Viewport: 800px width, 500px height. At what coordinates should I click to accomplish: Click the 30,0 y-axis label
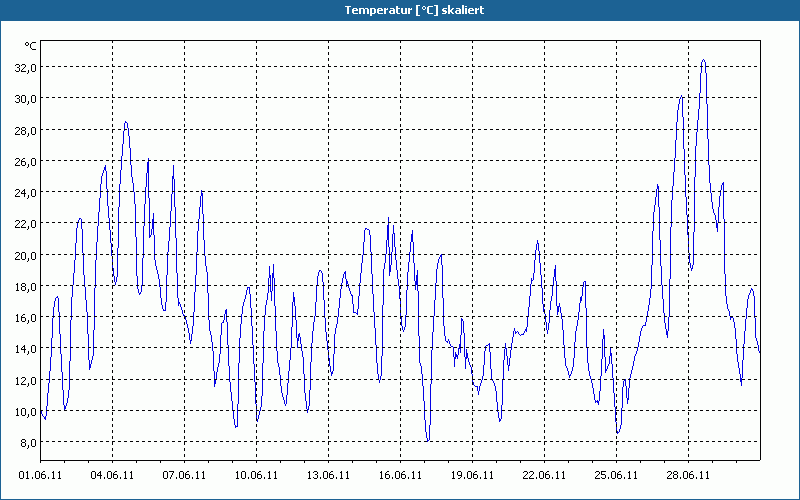(x=26, y=98)
